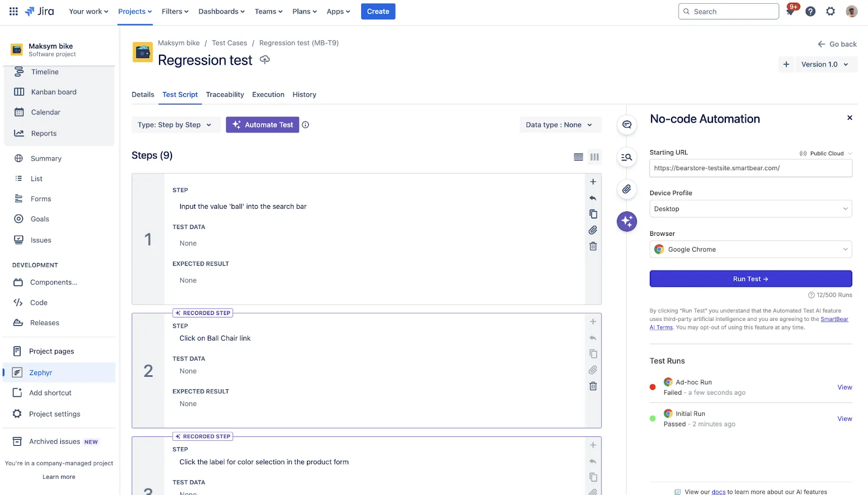Open the Dashboards menu
Viewport: 868px width, 495px height.
(x=219, y=11)
